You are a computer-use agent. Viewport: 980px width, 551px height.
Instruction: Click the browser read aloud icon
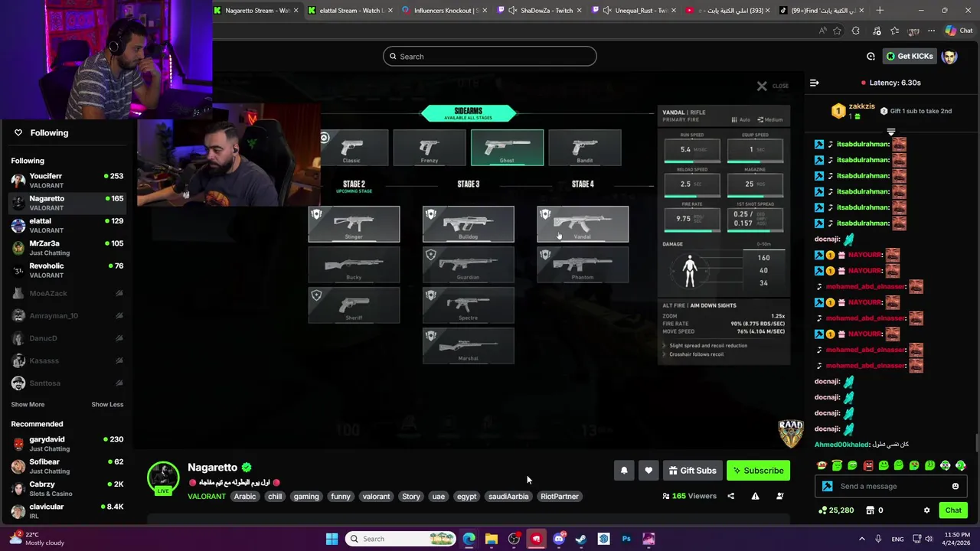tap(822, 31)
